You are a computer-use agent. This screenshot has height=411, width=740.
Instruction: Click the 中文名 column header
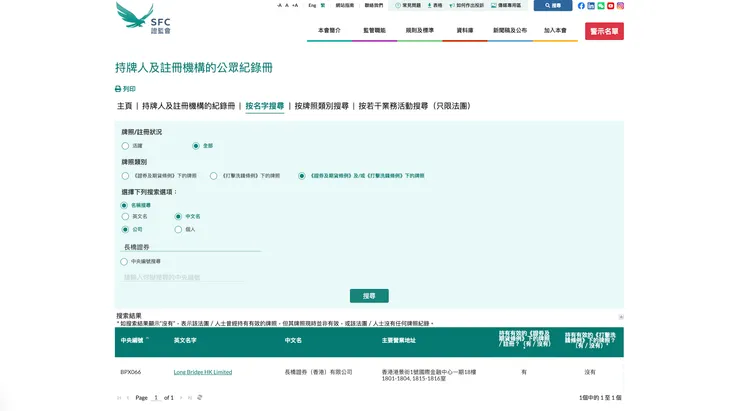(293, 340)
